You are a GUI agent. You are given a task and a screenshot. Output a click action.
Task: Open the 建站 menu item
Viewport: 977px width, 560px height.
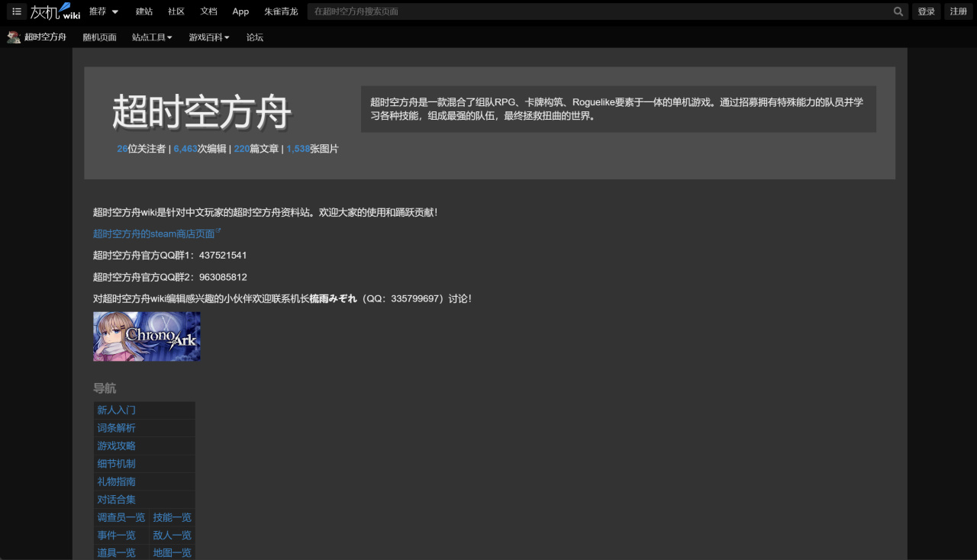tap(144, 11)
